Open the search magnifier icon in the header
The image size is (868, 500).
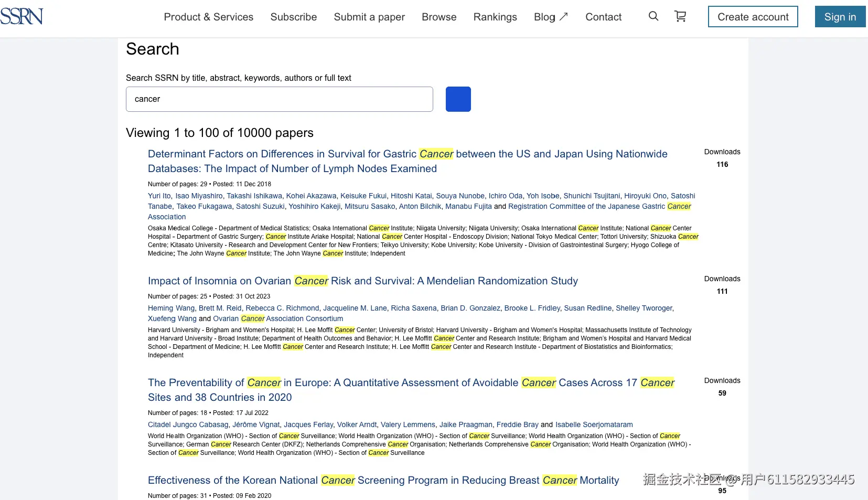click(x=653, y=16)
